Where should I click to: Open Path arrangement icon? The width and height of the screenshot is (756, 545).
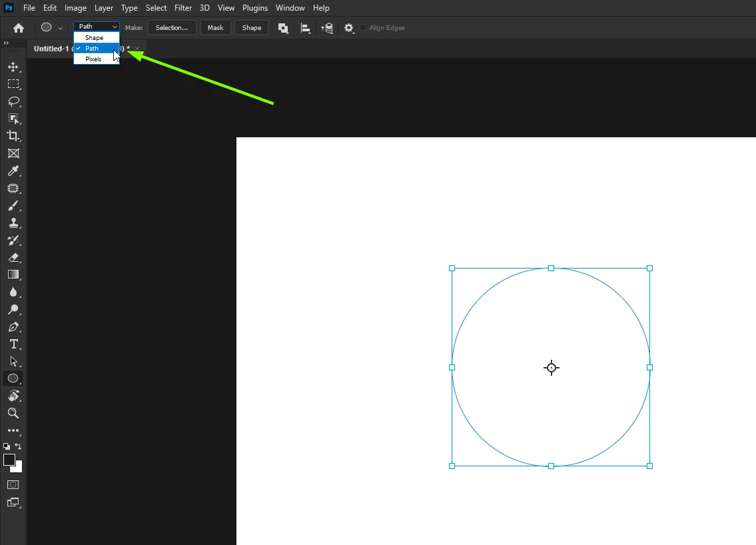click(327, 28)
